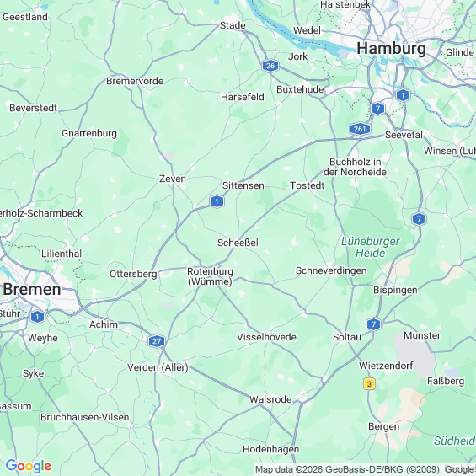Select the Walsrode town label
Viewport: 476px width, 476px height.
coord(270,399)
